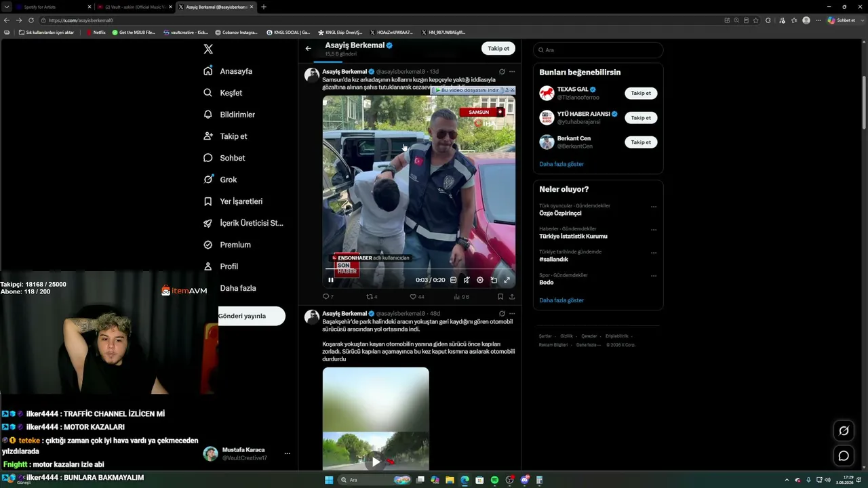Repost the Samsun post

click(372, 296)
